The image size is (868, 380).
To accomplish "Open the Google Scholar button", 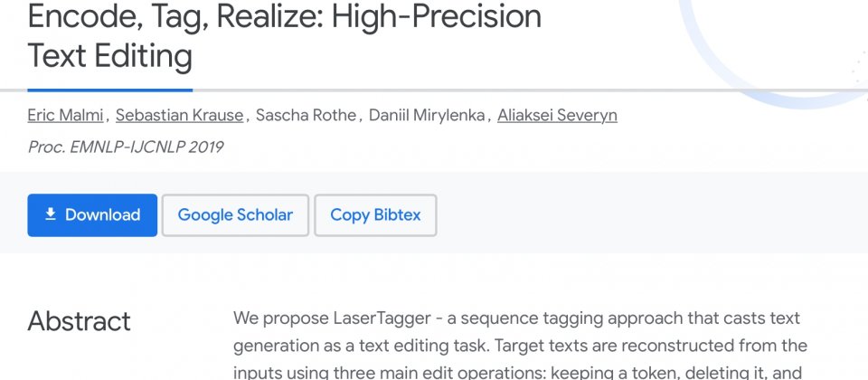I will [235, 215].
